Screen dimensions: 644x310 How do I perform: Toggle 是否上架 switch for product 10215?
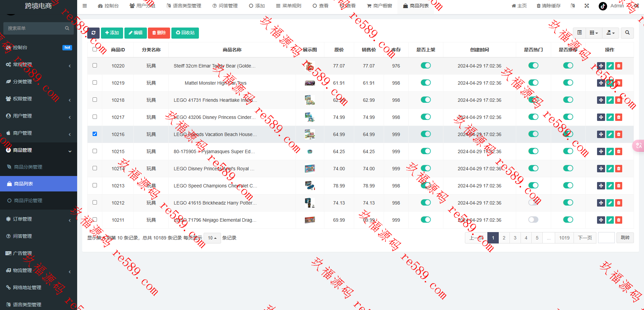click(x=426, y=151)
